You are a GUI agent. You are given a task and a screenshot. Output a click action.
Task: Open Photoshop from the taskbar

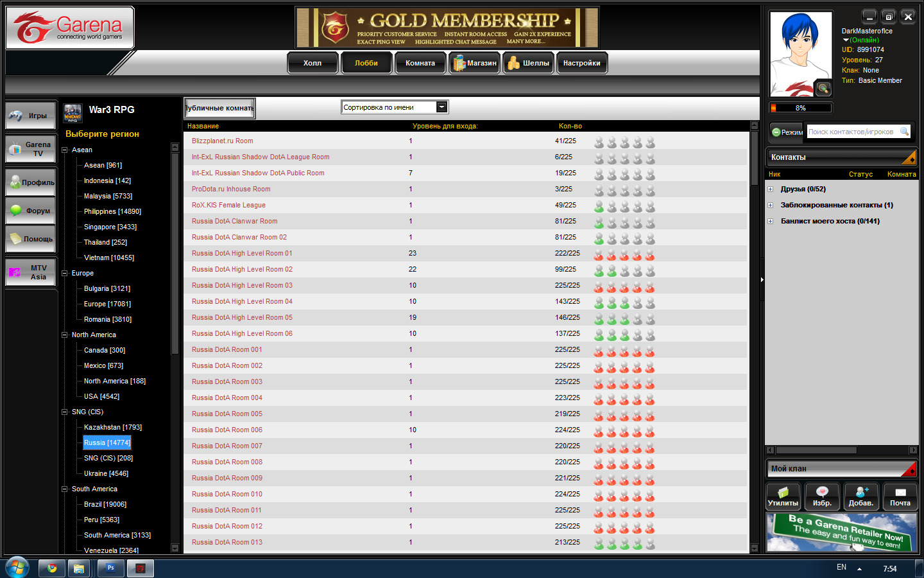[110, 568]
